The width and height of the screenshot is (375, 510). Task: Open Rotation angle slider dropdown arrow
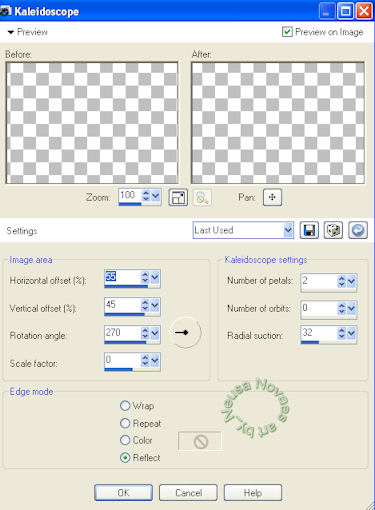pos(155,333)
